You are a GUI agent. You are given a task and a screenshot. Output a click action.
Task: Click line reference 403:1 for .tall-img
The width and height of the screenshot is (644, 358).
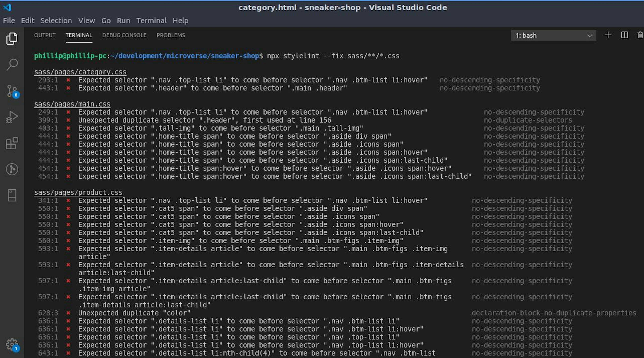(48, 128)
